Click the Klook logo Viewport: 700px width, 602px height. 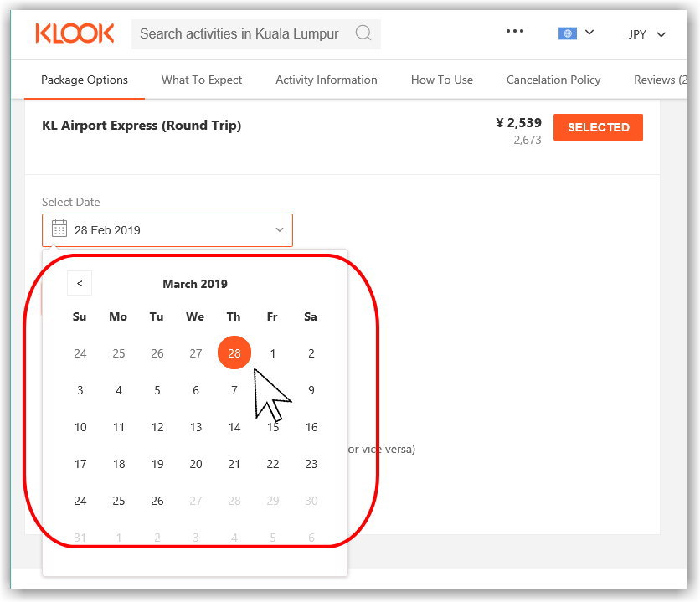(75, 34)
